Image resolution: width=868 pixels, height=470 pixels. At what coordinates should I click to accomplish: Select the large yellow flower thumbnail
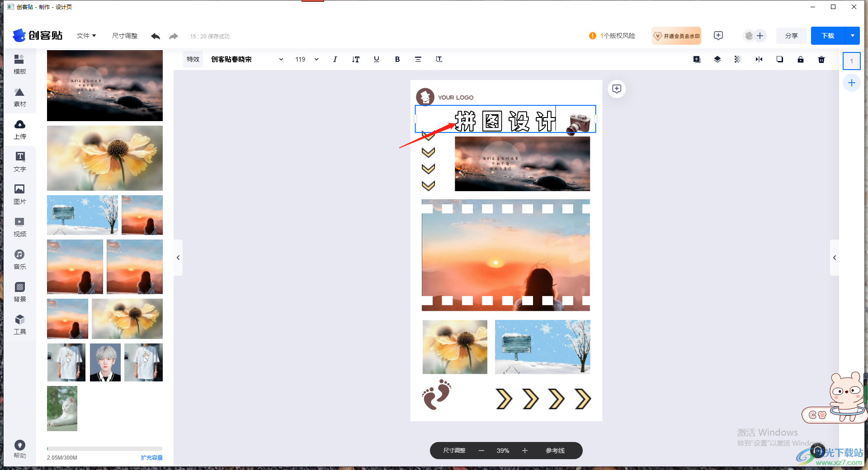click(105, 158)
